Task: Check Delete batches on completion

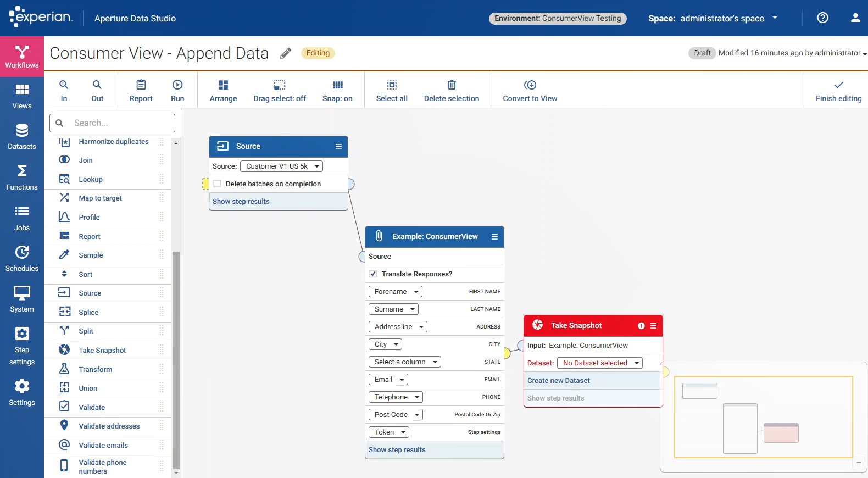Action: coord(217,184)
